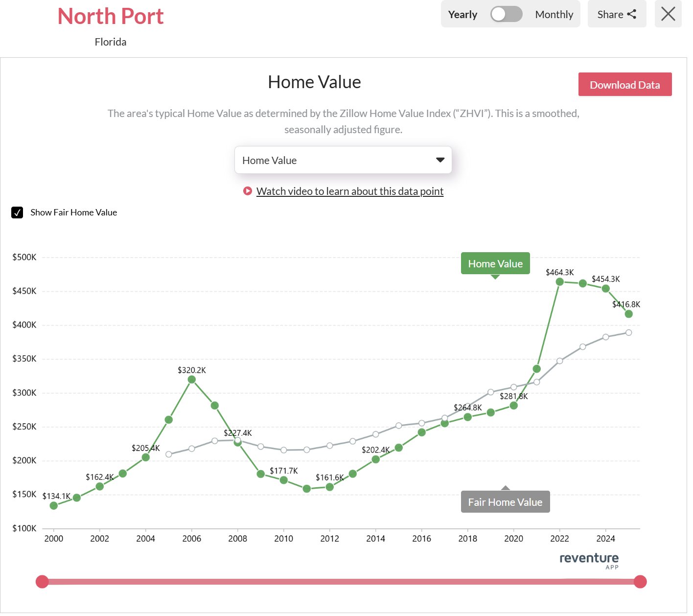The image size is (693, 616).
Task: Click the Monthly label
Action: (554, 15)
